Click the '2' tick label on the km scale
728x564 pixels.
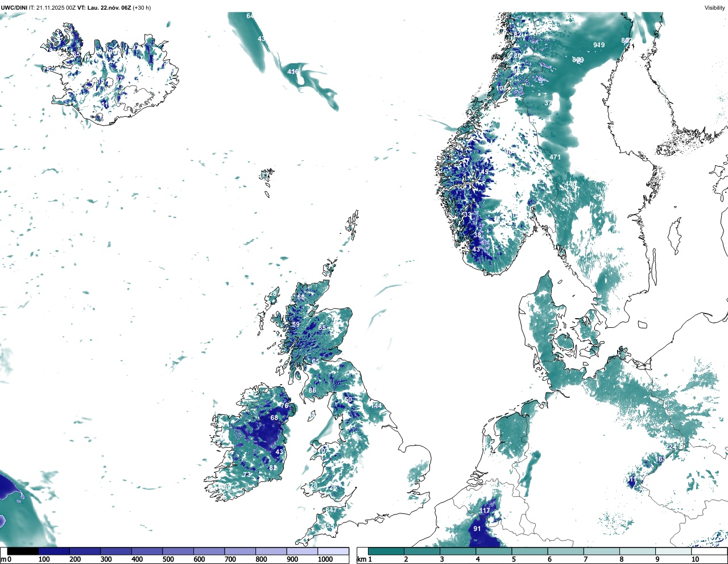[406, 559]
